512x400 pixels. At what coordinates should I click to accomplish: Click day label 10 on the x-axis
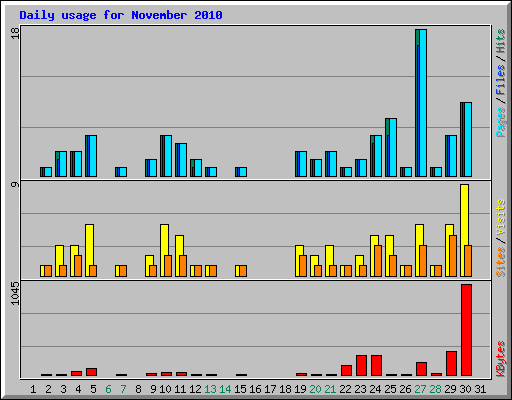165,389
